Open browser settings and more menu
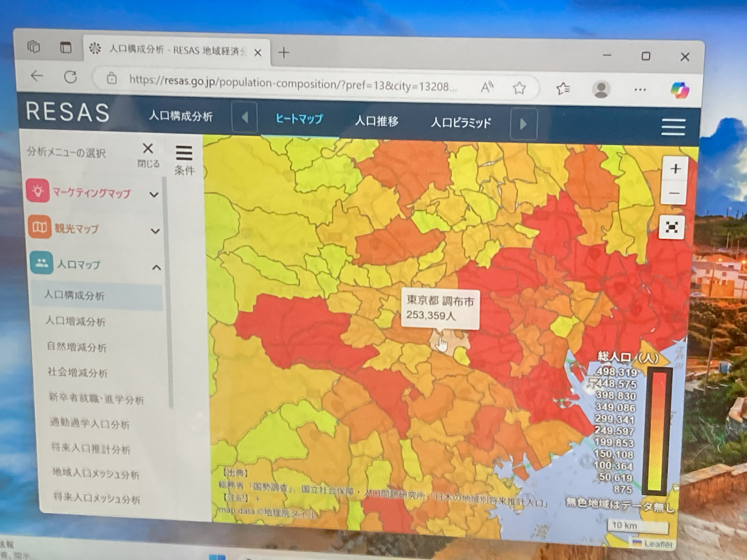 point(640,90)
